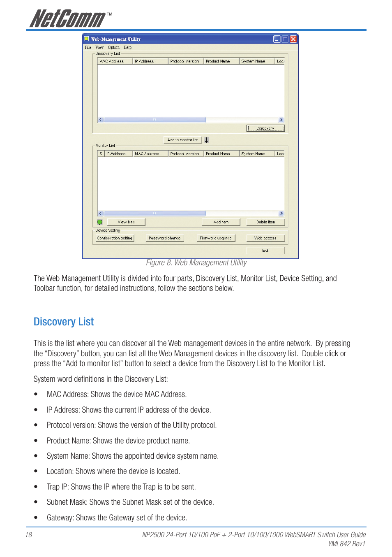Open the Option menu

coord(114,47)
